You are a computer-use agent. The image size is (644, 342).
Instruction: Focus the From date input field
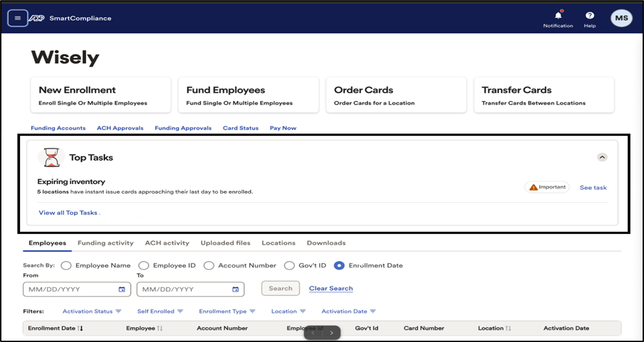(77, 290)
